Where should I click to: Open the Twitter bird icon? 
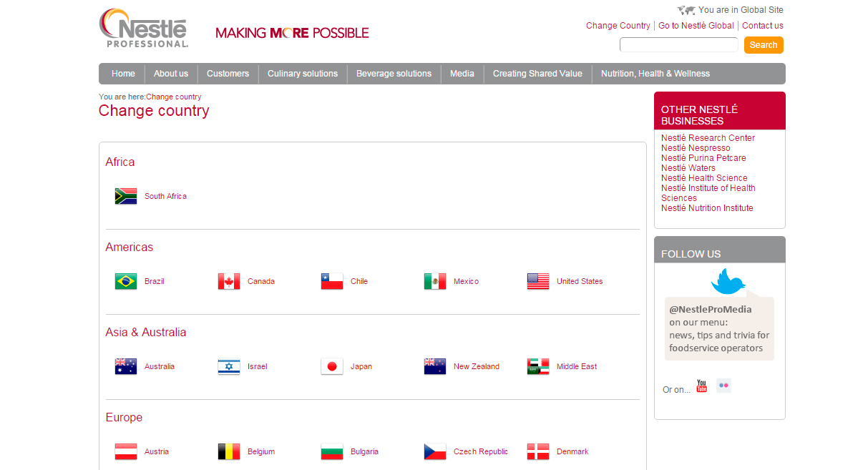click(x=728, y=281)
